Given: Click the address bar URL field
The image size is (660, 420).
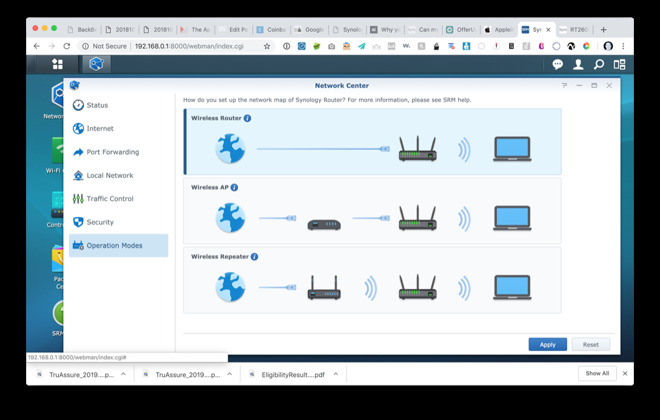Looking at the screenshot, I should [189, 46].
